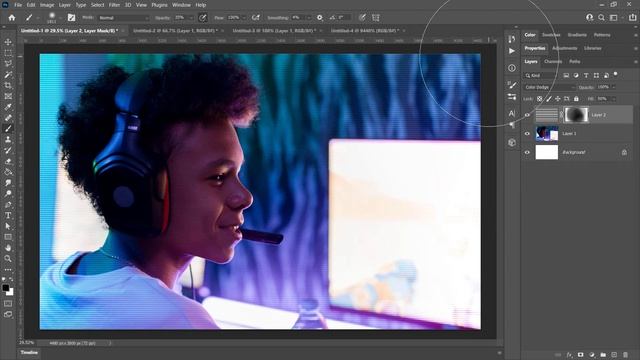
Task: Select the Type tool
Action: click(x=8, y=215)
